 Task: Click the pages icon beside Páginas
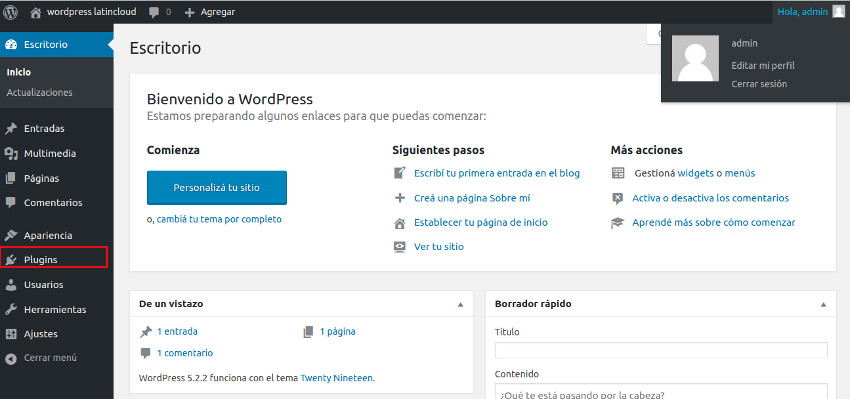click(x=11, y=178)
